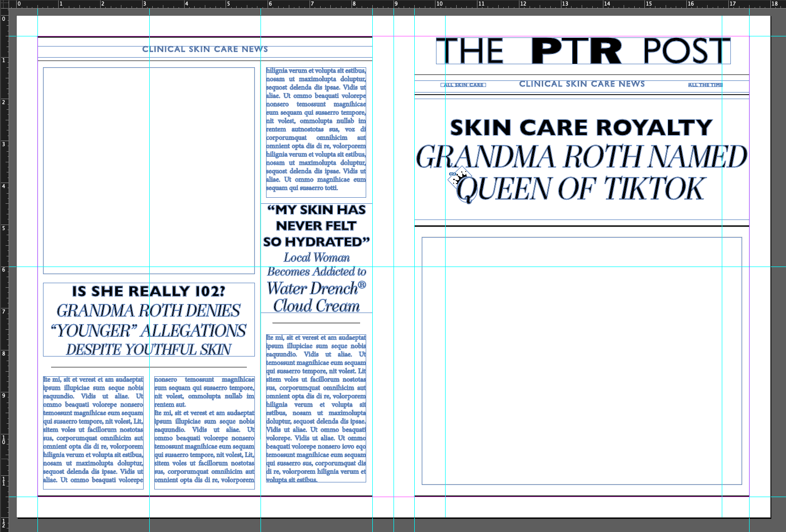786x532 pixels.
Task: Select the small "ALL SKIN CARE" text frame
Action: tap(463, 85)
